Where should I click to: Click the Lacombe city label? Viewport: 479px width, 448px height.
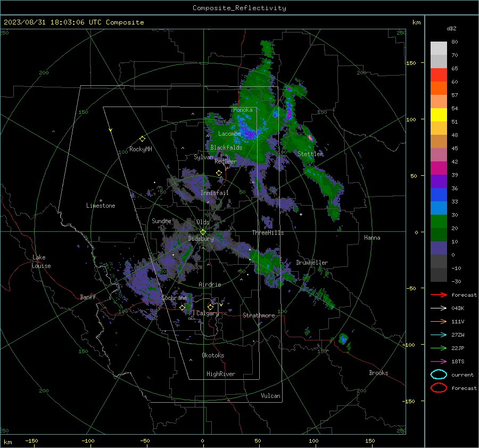(229, 134)
